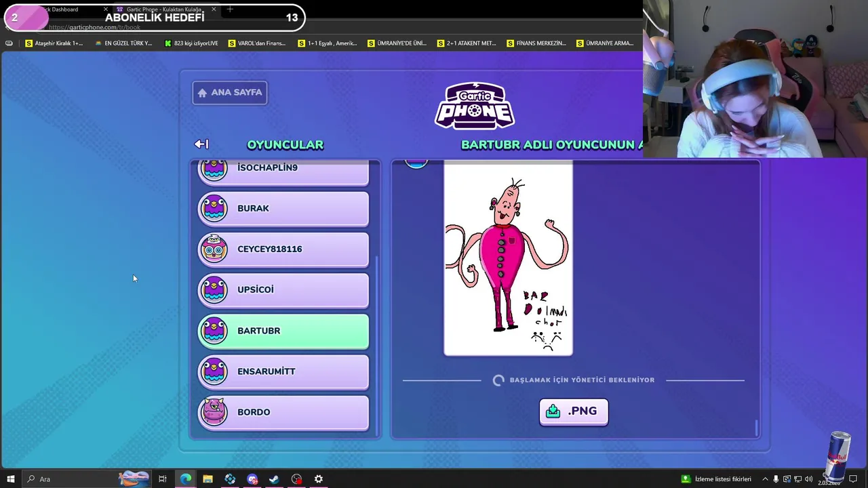
Task: Open 'ÜMRANİYE'DE ÜNİ...' bookmark
Action: pos(397,43)
